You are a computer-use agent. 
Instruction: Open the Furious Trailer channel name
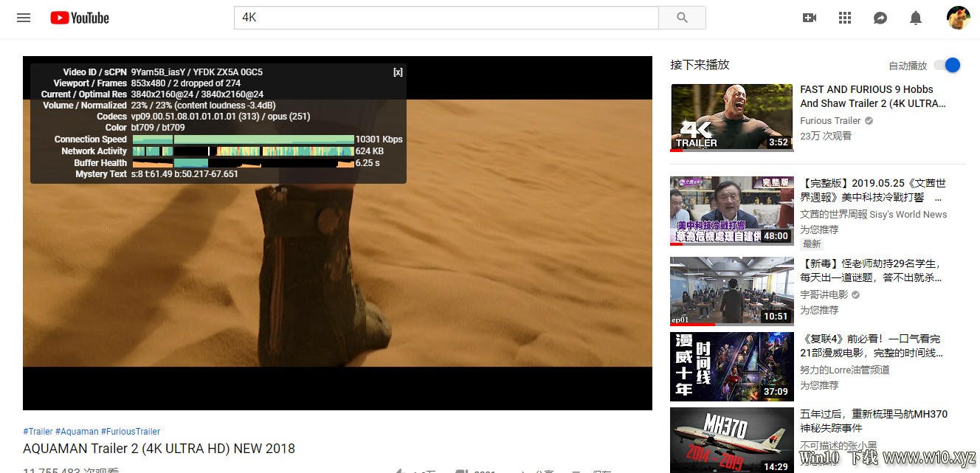[830, 121]
